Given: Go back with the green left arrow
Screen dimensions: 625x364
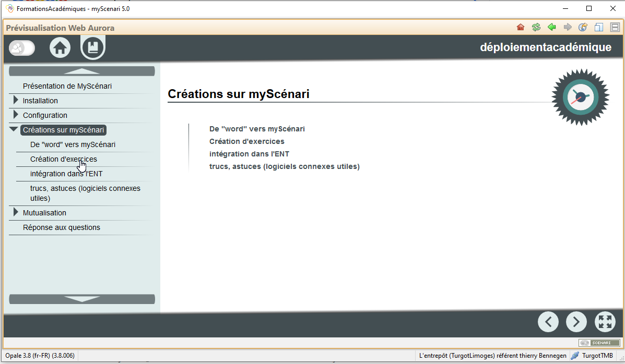Looking at the screenshot, I should coord(552,27).
